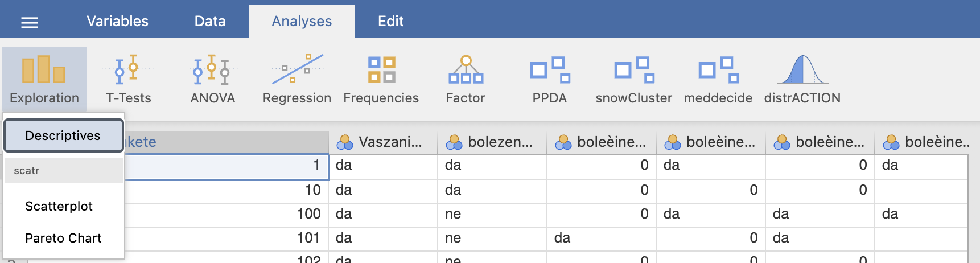
Task: Switch to the Variables tab
Action: (x=117, y=21)
